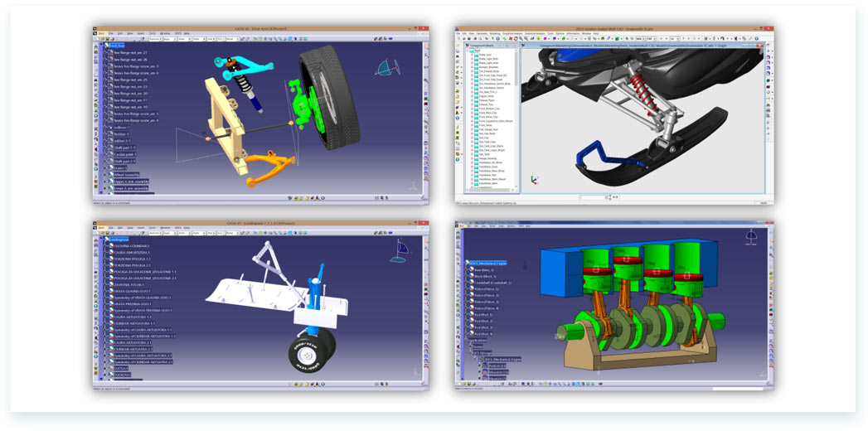Select Wheel Assembly in Front_Arm tree
Viewport: 868px width, 431px height.
click(127, 174)
